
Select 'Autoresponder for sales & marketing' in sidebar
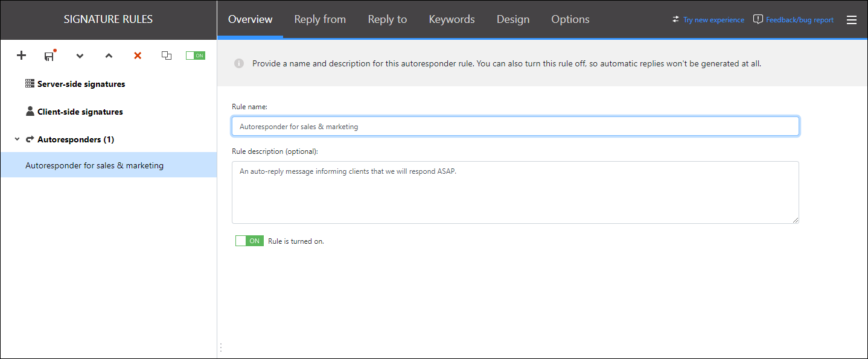tap(95, 164)
